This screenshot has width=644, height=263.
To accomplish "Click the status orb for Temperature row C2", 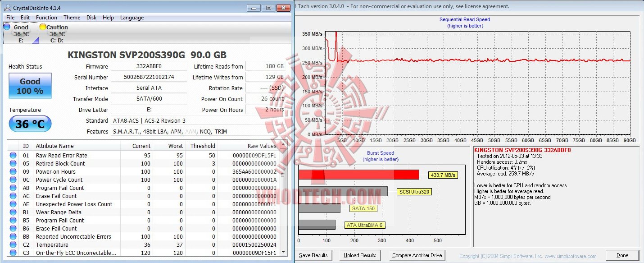I will 13,245.
